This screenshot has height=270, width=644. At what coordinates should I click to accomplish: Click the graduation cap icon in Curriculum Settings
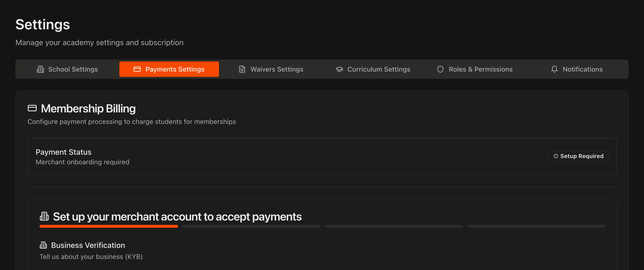[x=339, y=69]
